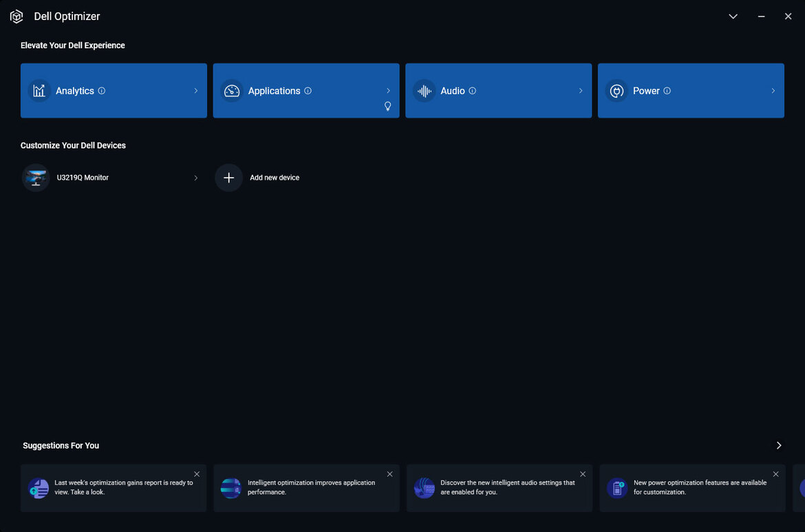Open the Analytics chart icon
Screen dimensions: 805x532
point(39,91)
